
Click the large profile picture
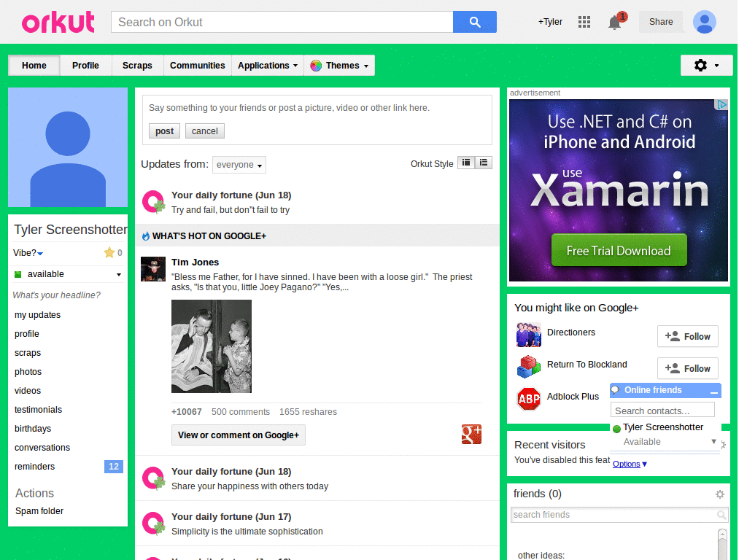click(x=68, y=147)
